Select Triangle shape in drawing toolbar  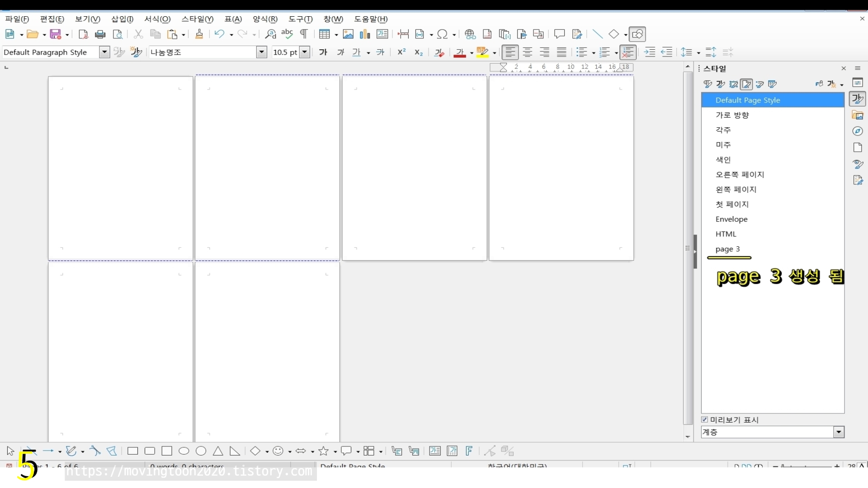click(x=218, y=451)
